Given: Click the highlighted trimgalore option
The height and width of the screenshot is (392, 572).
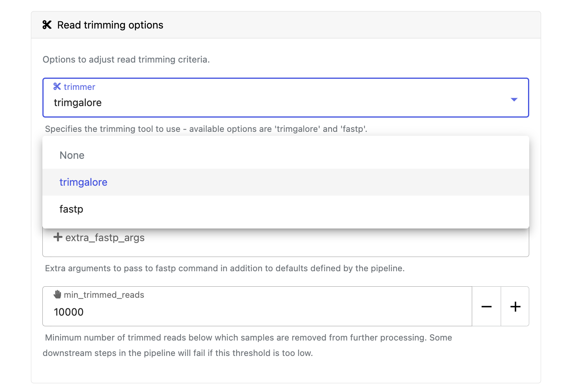Looking at the screenshot, I should [83, 182].
